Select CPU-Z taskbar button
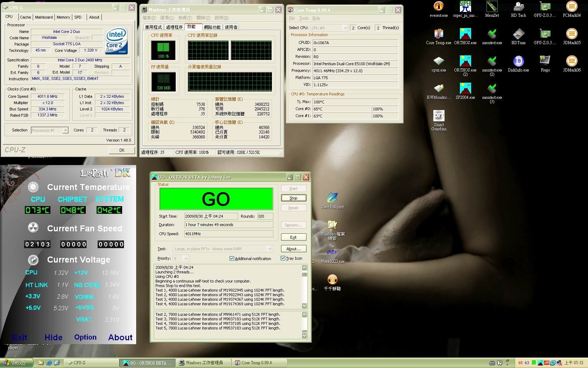This screenshot has width=588, height=368. (x=92, y=363)
